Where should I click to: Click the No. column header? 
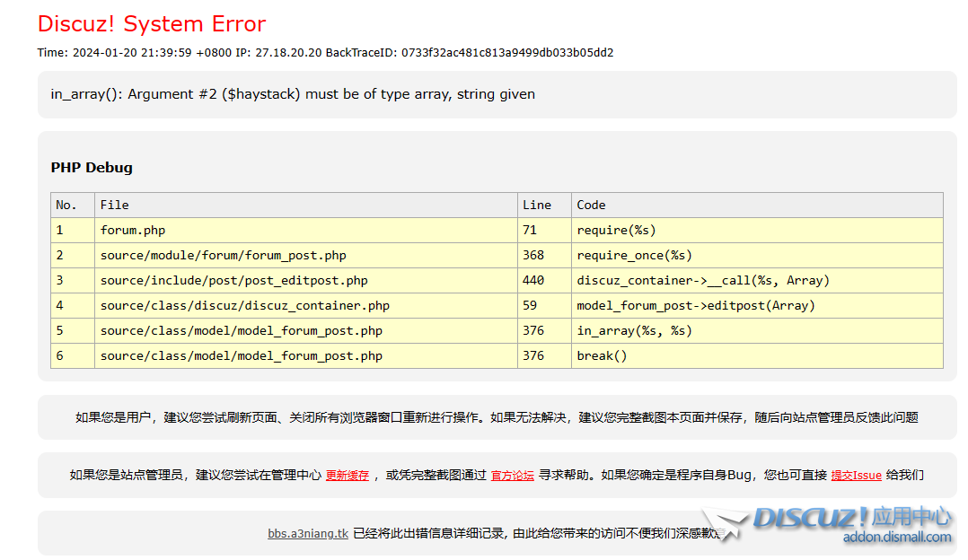[72, 205]
